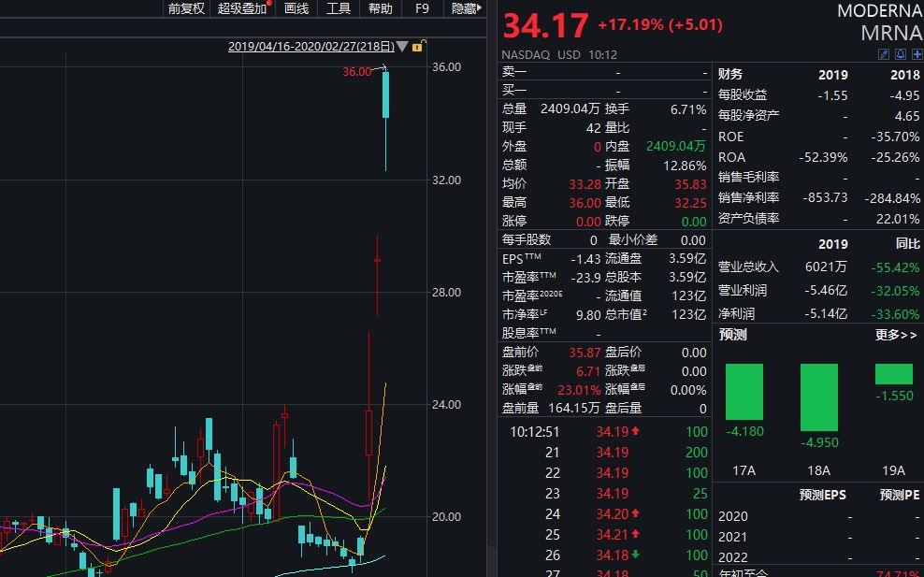This screenshot has height=577, width=924.
Task: Click 总量 2409.04万 volume value
Action: click(x=570, y=109)
